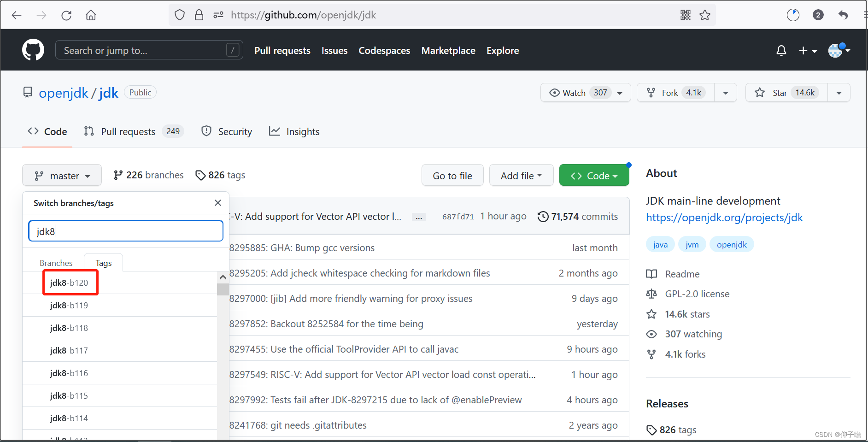Open Marketplace in top navigation
The width and height of the screenshot is (868, 442).
tap(448, 51)
